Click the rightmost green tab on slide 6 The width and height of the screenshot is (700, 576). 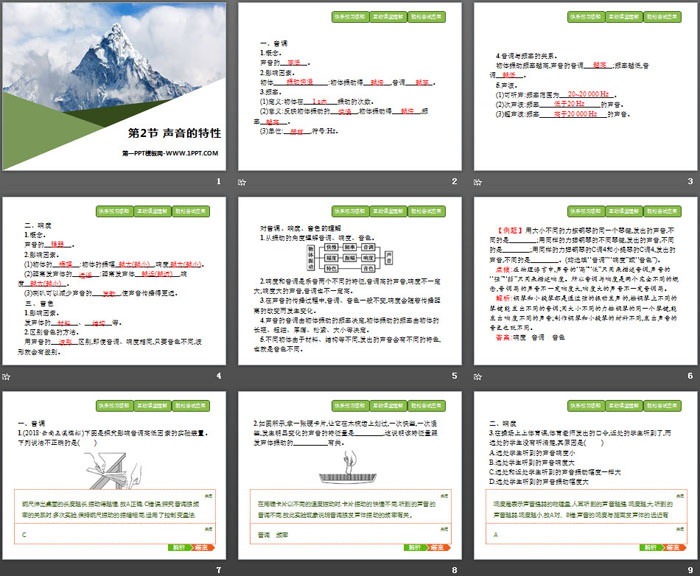click(662, 211)
